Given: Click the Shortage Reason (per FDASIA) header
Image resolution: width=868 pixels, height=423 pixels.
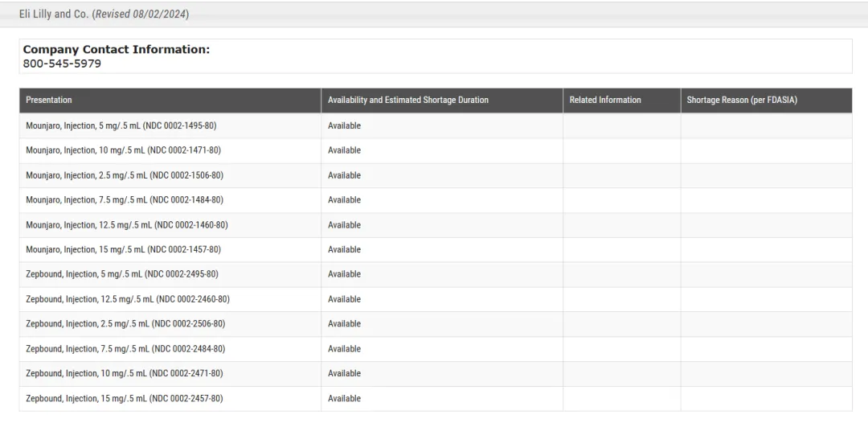Looking at the screenshot, I should click(741, 101).
